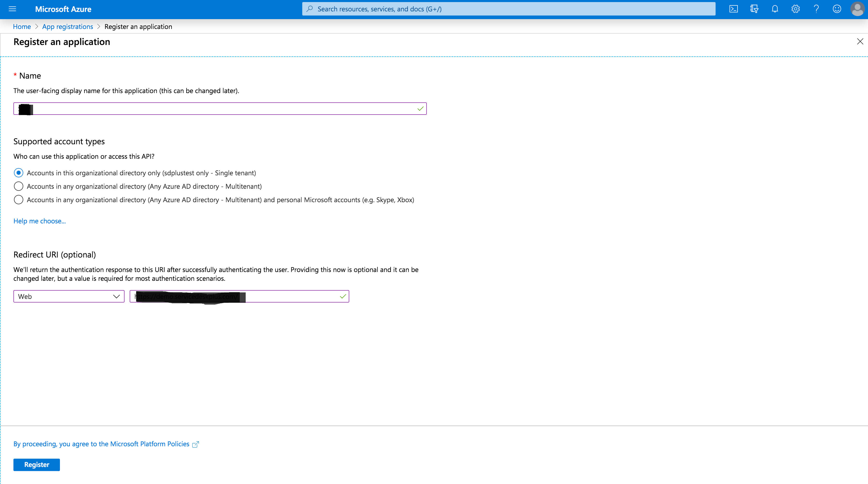This screenshot has width=868, height=484.
Task: View notifications bell
Action: (x=775, y=9)
